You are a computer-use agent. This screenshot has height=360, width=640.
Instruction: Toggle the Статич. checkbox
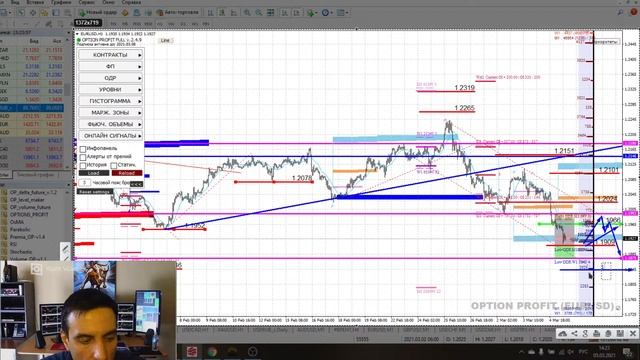pos(113,165)
